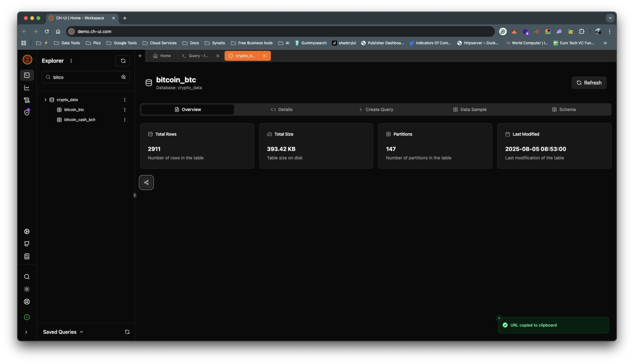Open crypto_data three-dot options menu
The image size is (634, 364).
coord(125,100)
